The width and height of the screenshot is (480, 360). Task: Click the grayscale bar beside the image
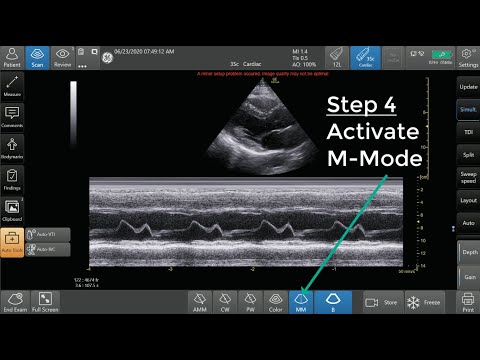(73, 112)
